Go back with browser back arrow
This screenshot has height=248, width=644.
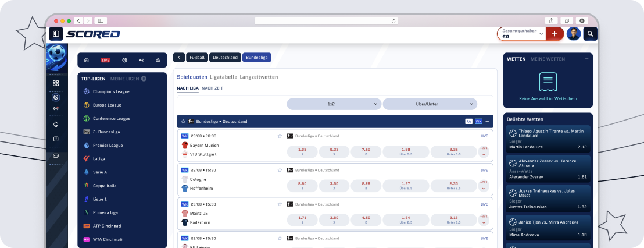[78, 20]
